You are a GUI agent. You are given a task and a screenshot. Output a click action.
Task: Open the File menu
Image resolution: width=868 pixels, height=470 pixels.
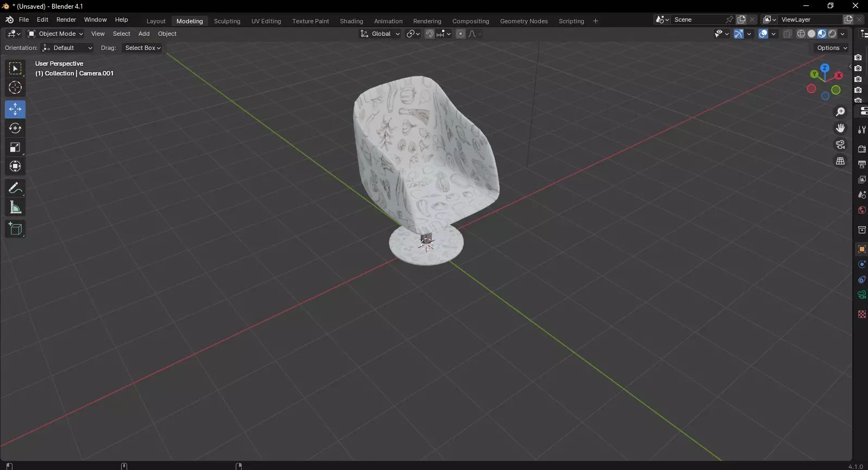tap(24, 20)
